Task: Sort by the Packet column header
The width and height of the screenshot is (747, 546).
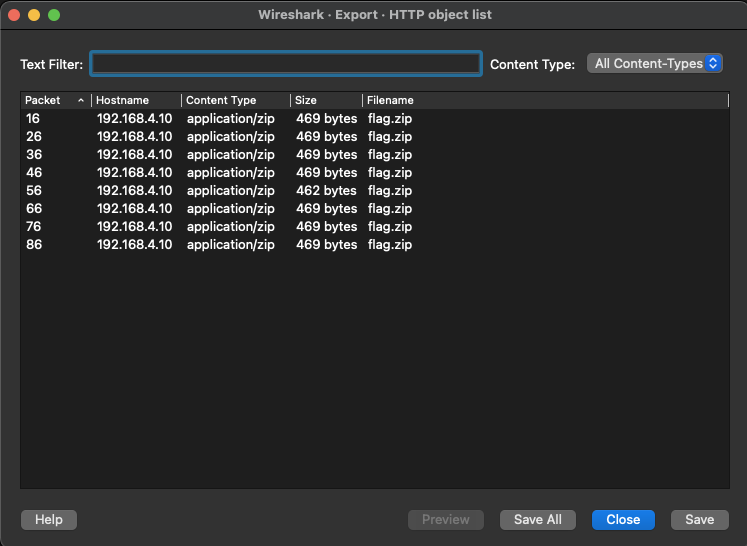Action: click(56, 100)
